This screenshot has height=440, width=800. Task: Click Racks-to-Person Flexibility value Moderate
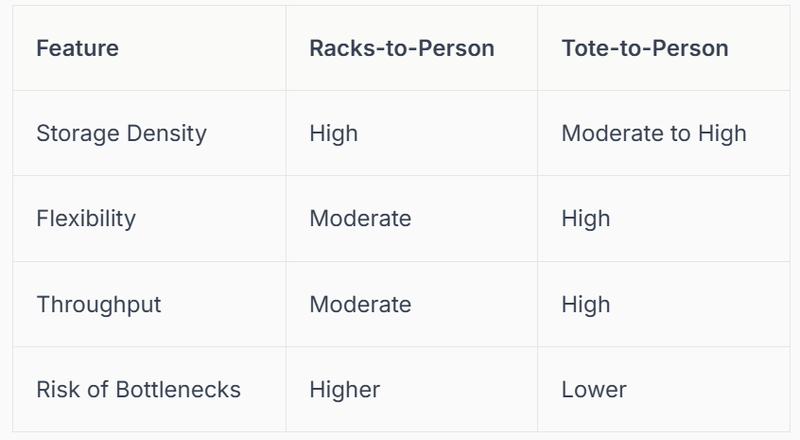(360, 218)
